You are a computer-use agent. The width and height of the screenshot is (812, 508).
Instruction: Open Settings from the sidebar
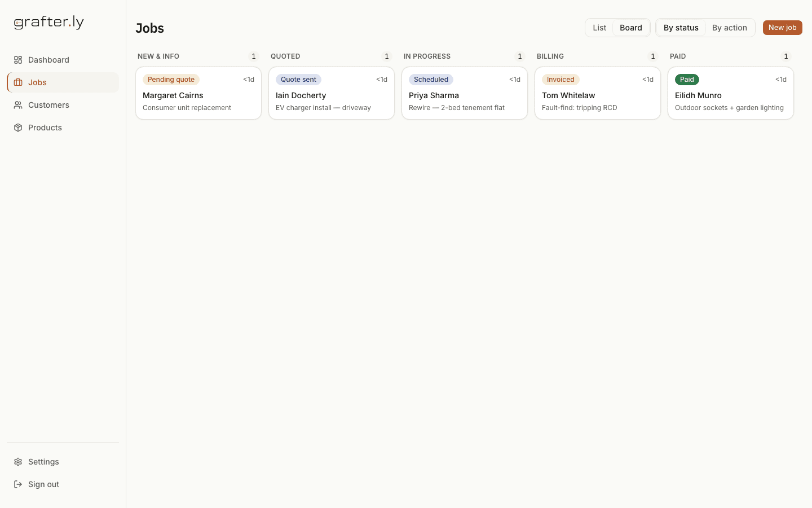tap(63, 462)
